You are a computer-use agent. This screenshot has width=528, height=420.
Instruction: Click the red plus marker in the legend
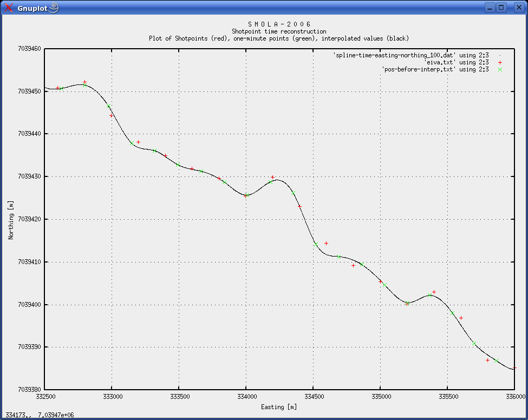pos(500,62)
